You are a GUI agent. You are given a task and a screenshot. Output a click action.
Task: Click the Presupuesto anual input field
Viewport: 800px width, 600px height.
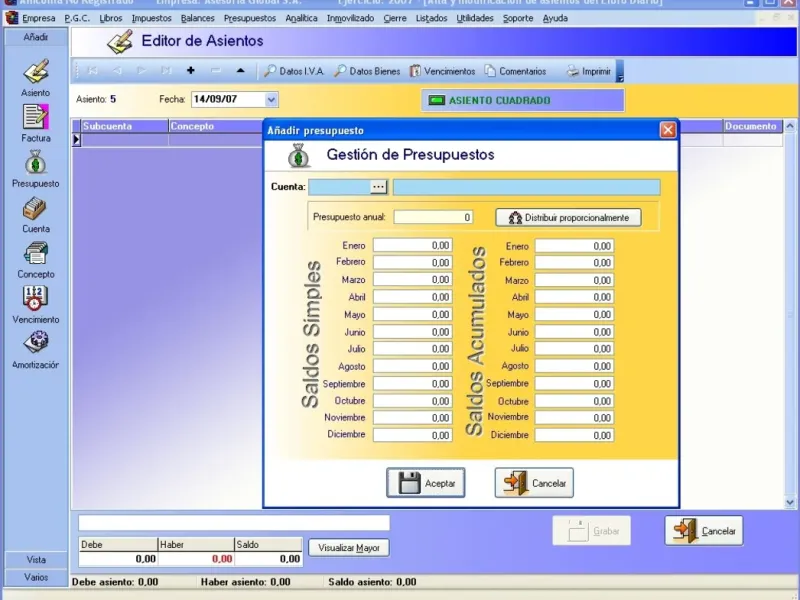point(433,217)
